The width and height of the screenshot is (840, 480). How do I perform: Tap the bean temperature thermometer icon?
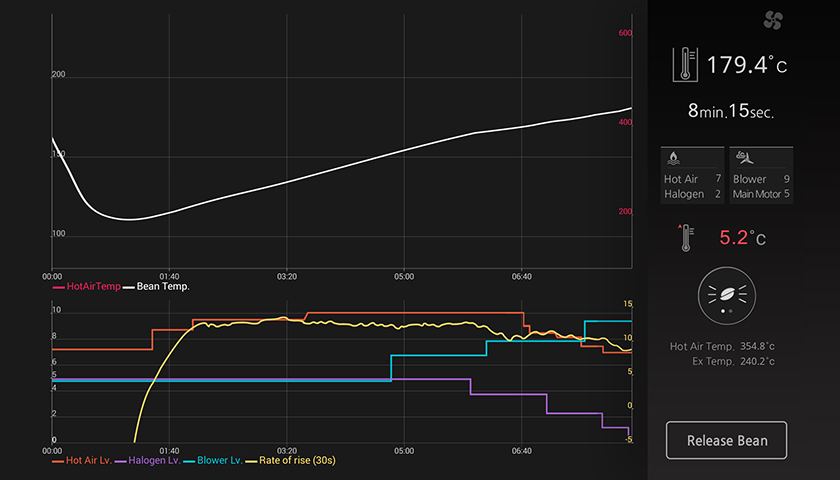[x=686, y=64]
